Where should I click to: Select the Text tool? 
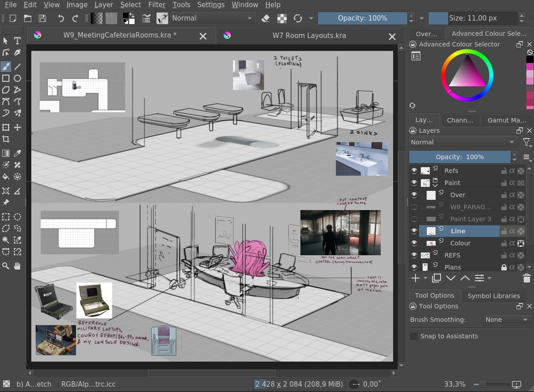pos(17,41)
